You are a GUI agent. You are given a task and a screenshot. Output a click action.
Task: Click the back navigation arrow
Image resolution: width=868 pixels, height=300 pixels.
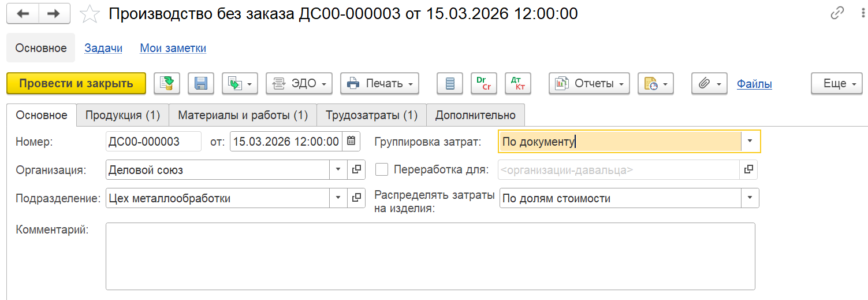pyautogui.click(x=23, y=13)
